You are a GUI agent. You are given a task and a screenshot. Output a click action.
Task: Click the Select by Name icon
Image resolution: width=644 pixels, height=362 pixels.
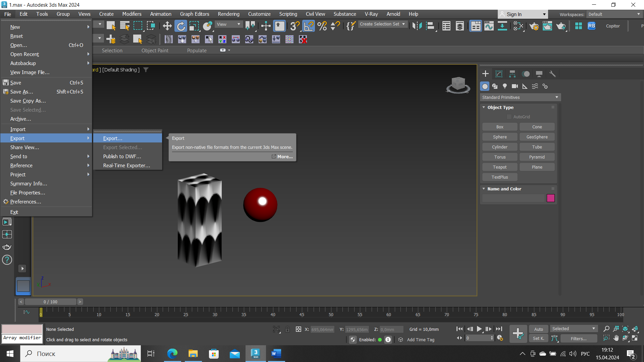[x=125, y=26]
